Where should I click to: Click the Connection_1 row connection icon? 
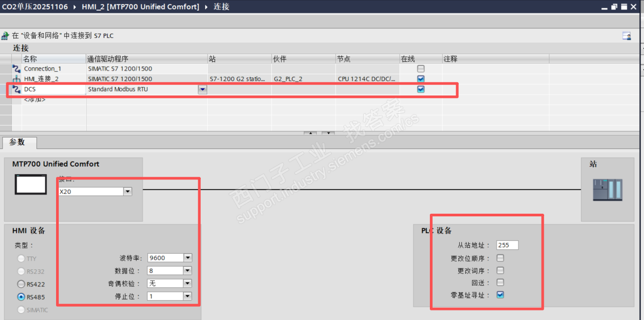pyautogui.click(x=16, y=68)
